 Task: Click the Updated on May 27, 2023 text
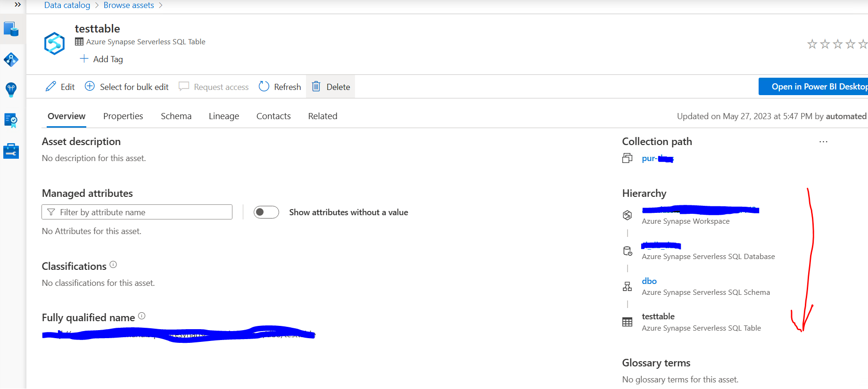pos(771,116)
